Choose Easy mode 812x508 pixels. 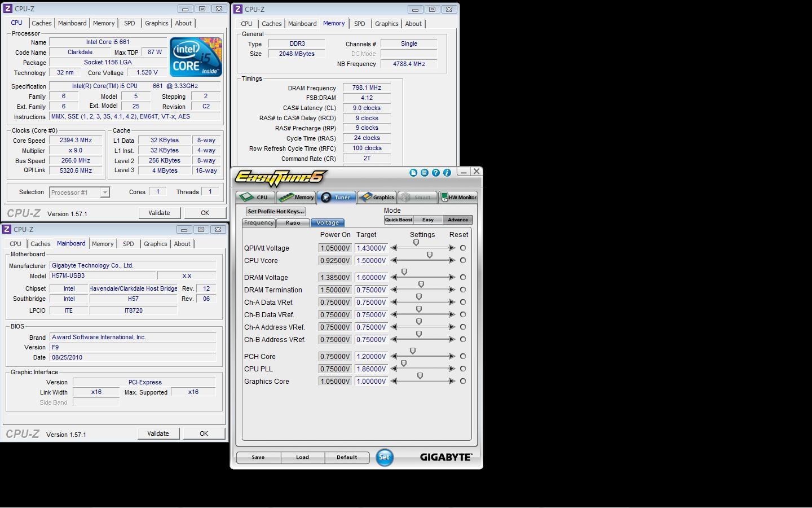(x=428, y=220)
